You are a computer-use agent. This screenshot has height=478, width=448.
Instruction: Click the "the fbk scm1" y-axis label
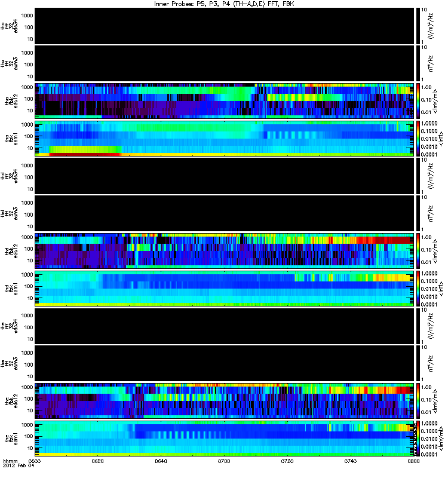tap(11, 439)
